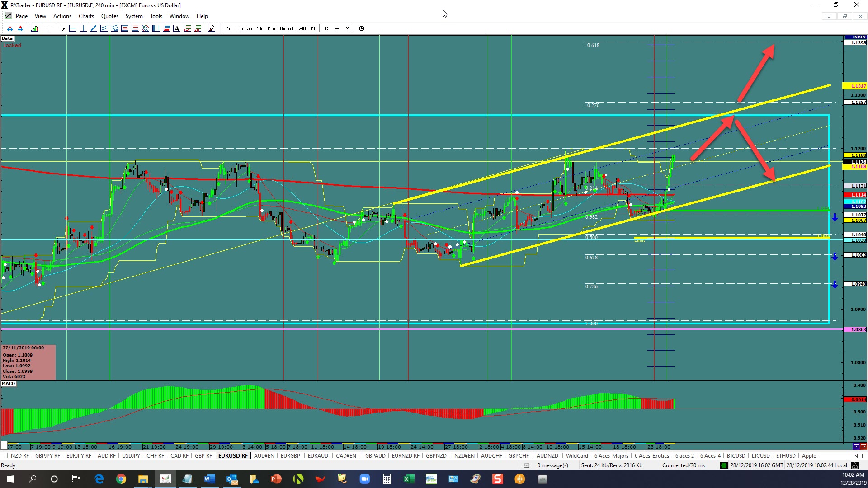Select the pointer arrow tool

click(62, 28)
